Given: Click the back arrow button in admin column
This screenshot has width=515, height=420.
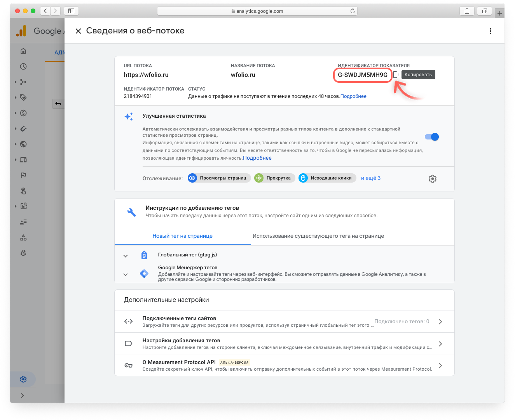Looking at the screenshot, I should click(58, 103).
